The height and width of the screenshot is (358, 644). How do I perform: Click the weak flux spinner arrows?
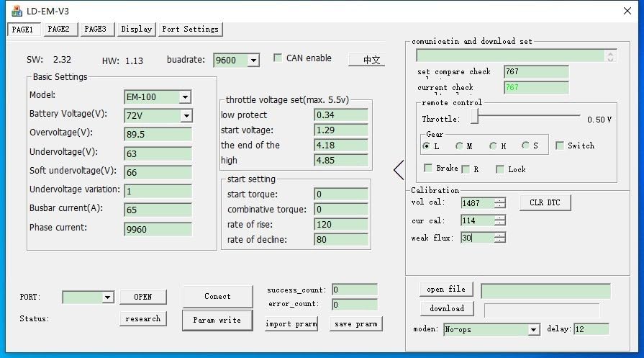500,238
